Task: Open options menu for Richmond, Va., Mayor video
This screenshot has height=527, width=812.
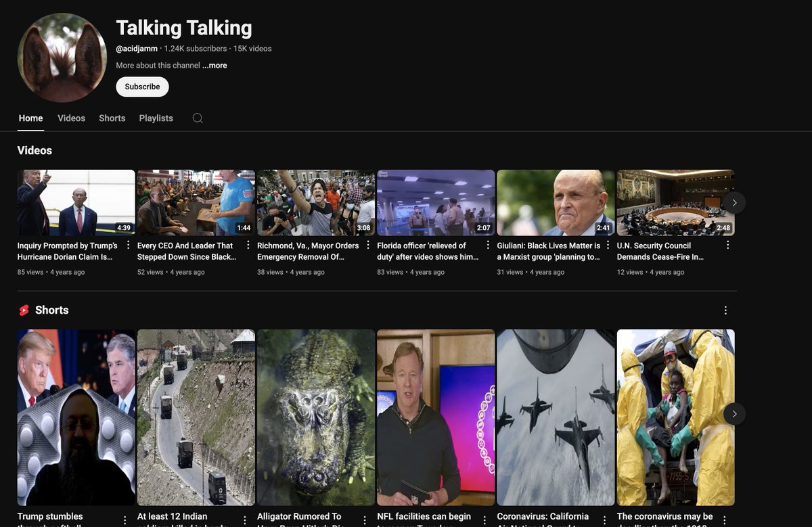Action: click(x=367, y=245)
